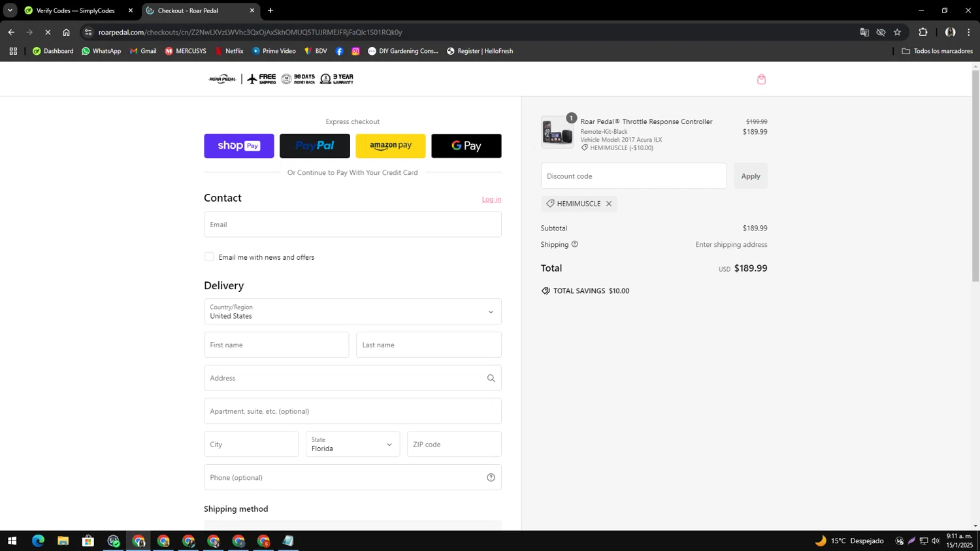The image size is (980, 551).
Task: Pay with Amazon Pay
Action: [391, 146]
